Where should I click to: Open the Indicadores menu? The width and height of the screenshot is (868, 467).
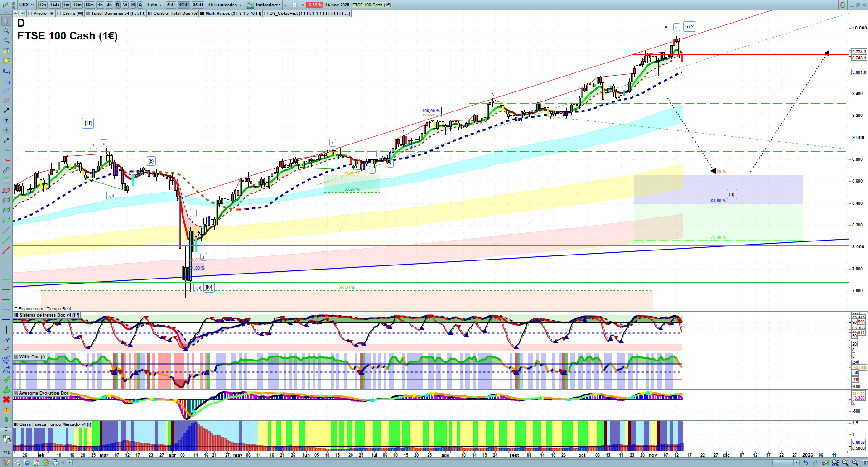(267, 5)
